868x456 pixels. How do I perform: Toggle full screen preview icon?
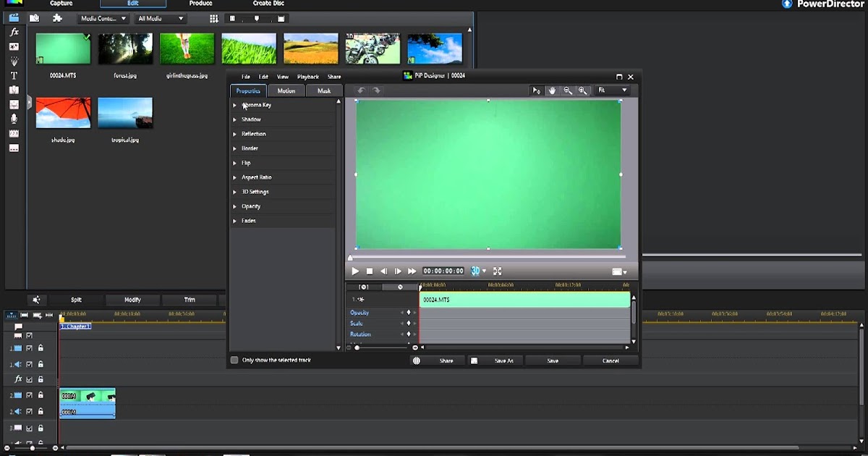click(498, 271)
